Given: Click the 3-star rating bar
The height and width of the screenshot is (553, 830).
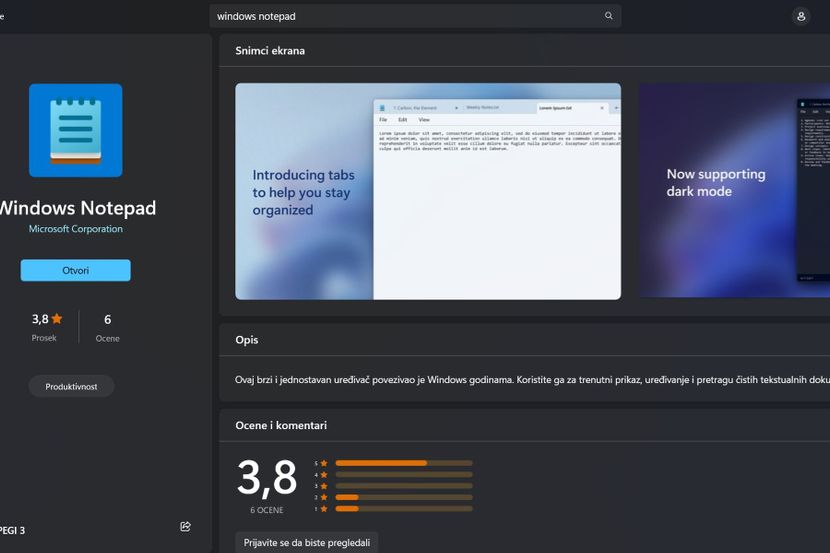Looking at the screenshot, I should click(x=404, y=486).
